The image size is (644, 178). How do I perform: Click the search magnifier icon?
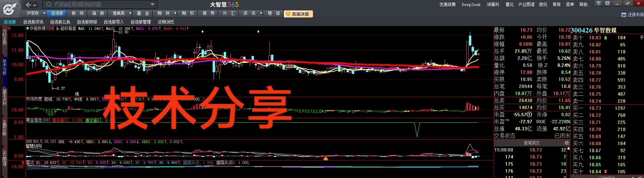tap(49, 4)
